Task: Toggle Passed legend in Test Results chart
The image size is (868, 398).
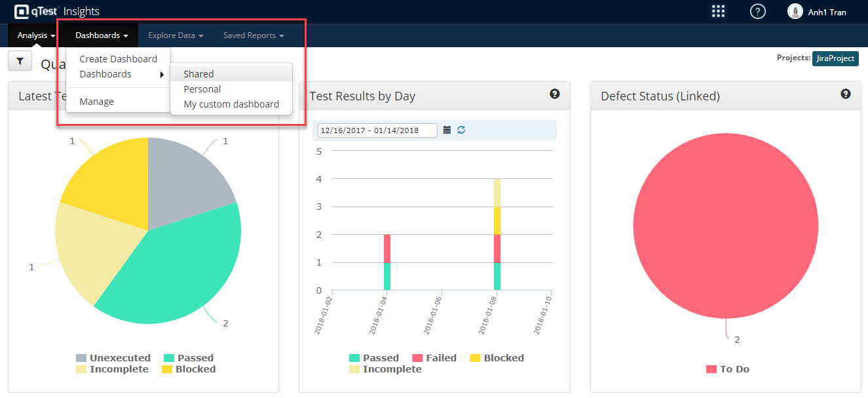Action: click(373, 358)
